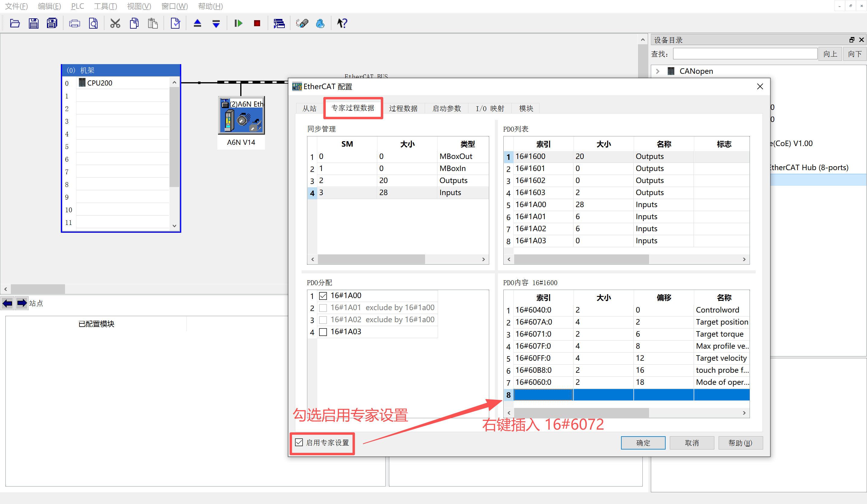Upload with the blue up-arrow icon
867x504 pixels.
197,23
